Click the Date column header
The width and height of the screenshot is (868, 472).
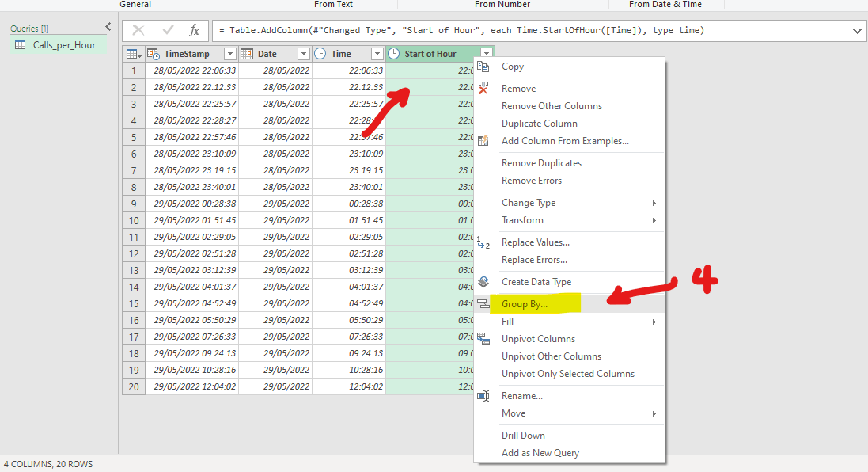(267, 54)
